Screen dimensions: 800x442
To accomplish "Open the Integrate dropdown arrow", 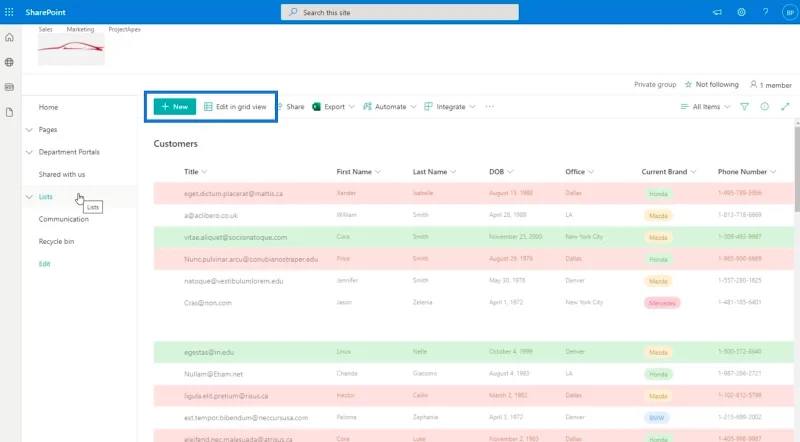I will pyautogui.click(x=472, y=107).
